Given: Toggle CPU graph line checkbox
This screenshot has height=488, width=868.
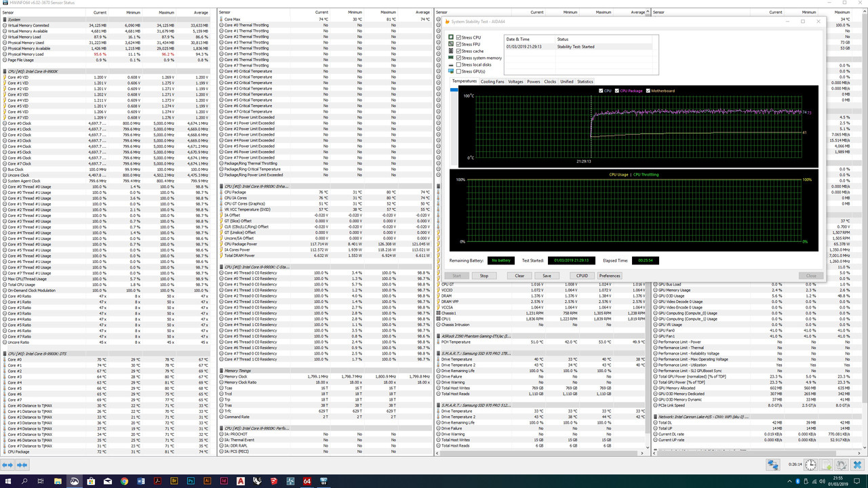Looking at the screenshot, I should 601,91.
